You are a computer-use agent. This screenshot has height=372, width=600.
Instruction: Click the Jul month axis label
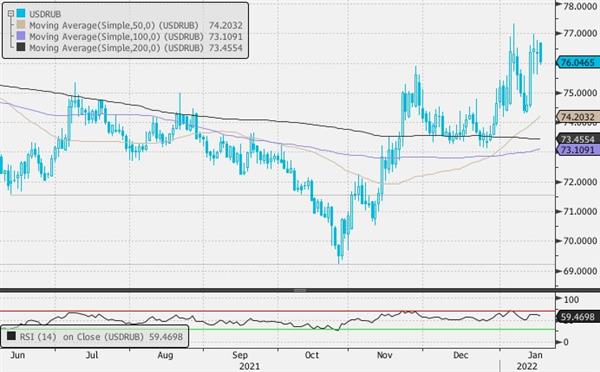click(x=92, y=355)
